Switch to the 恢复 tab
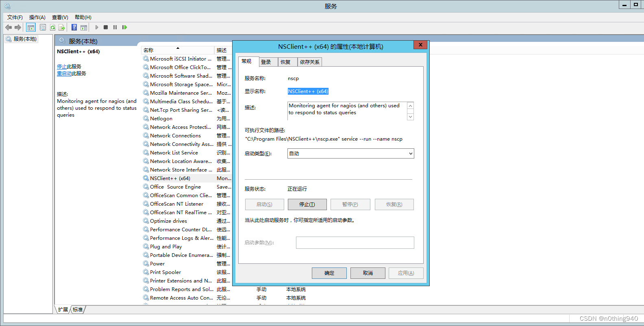 pos(287,62)
